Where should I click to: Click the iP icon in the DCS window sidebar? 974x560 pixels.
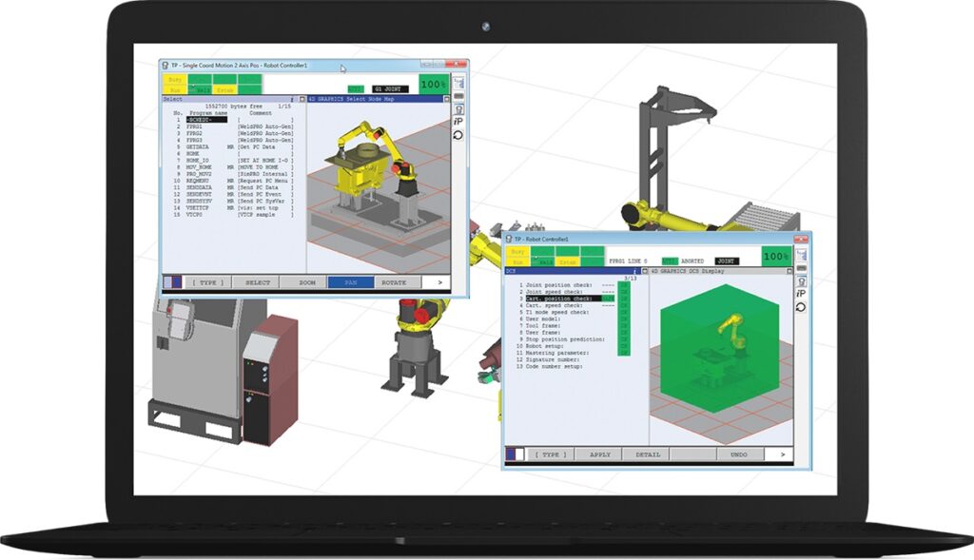point(801,293)
